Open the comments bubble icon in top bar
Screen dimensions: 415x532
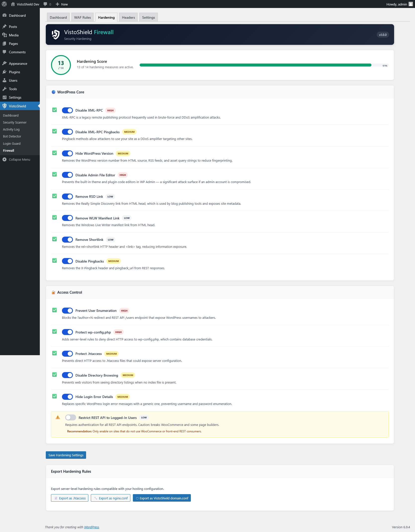point(46,4)
